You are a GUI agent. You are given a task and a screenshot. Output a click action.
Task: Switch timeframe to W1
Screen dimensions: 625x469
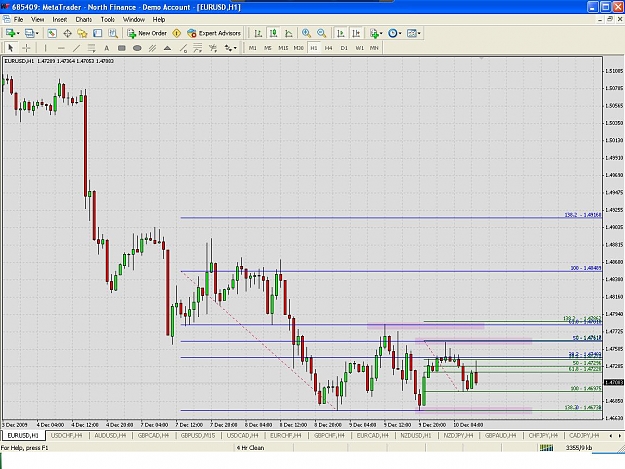pos(360,48)
